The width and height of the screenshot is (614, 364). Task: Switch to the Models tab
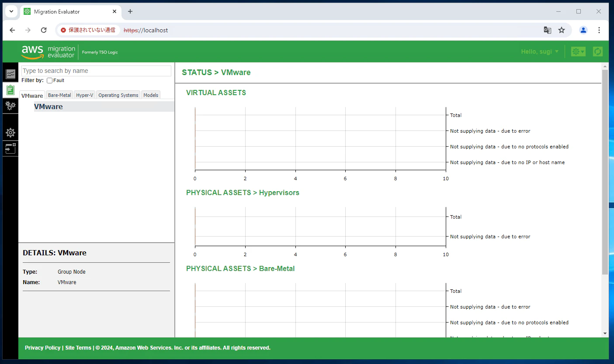pos(151,95)
